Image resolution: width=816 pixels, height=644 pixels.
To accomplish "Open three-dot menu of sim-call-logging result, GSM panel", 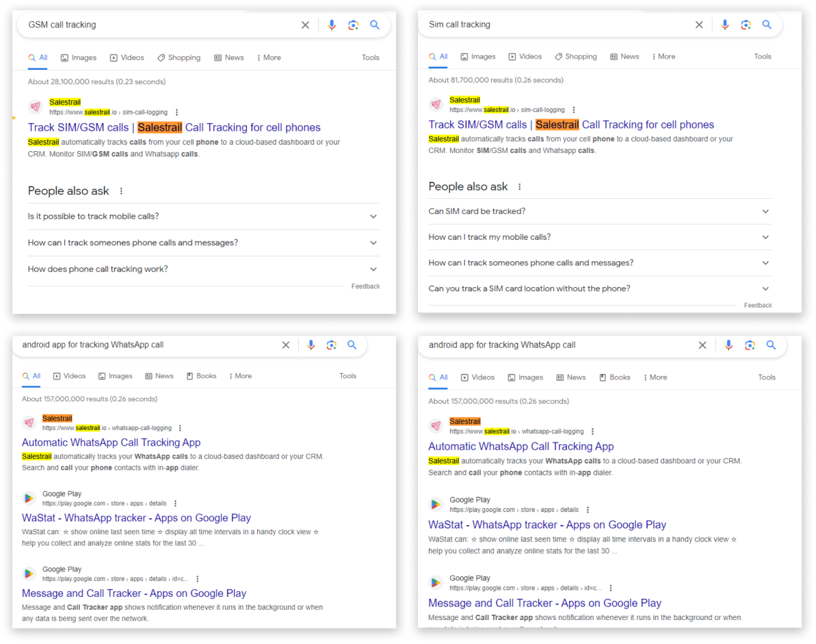I will pos(177,112).
